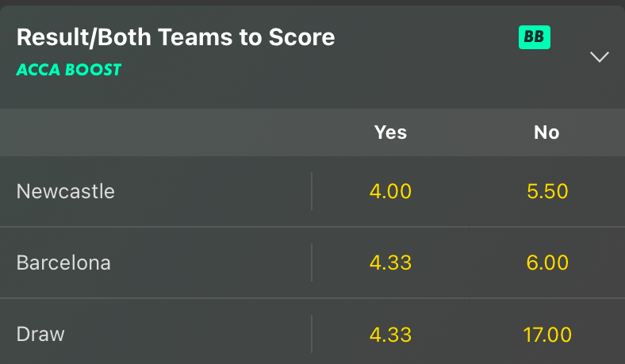This screenshot has width=625, height=364.
Task: Open the green BB Bet Builder badge
Action: coord(534,37)
